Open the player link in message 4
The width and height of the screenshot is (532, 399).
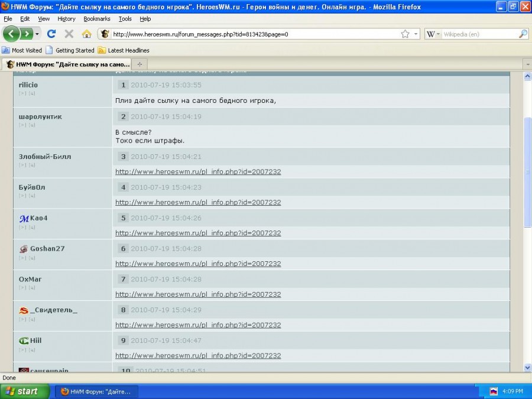tap(198, 202)
